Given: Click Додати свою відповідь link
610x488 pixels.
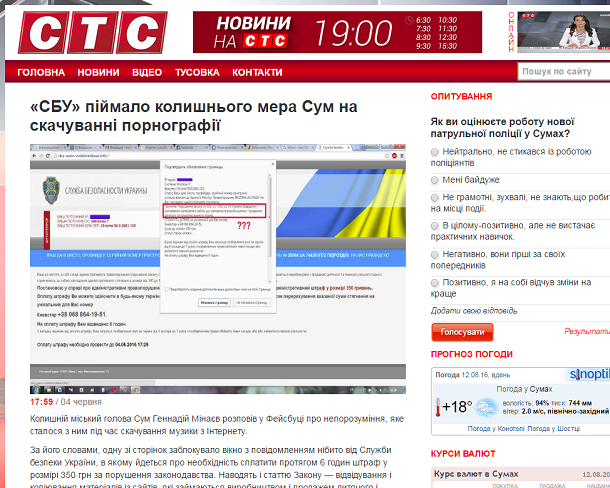Looking at the screenshot, I should pyautogui.click(x=474, y=311).
